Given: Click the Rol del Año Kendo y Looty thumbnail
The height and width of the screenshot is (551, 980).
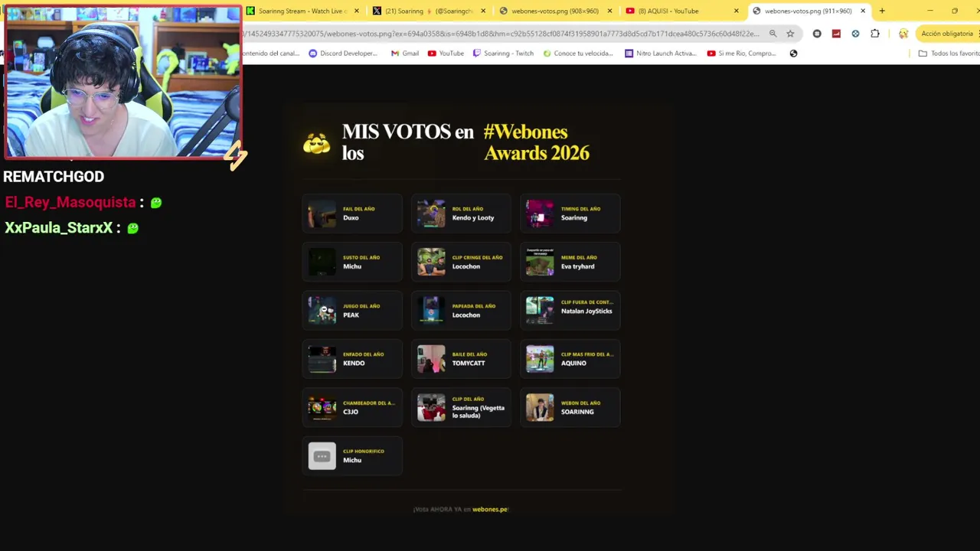Looking at the screenshot, I should click(431, 214).
